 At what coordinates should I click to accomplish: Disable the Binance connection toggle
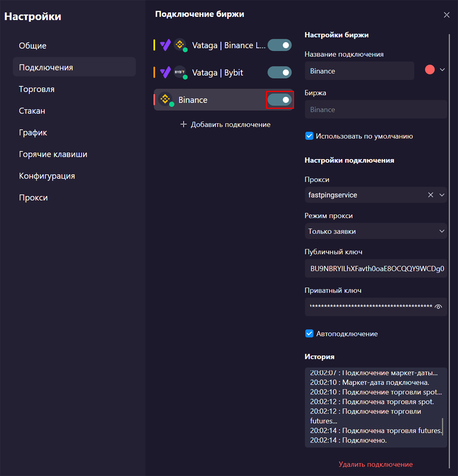279,100
